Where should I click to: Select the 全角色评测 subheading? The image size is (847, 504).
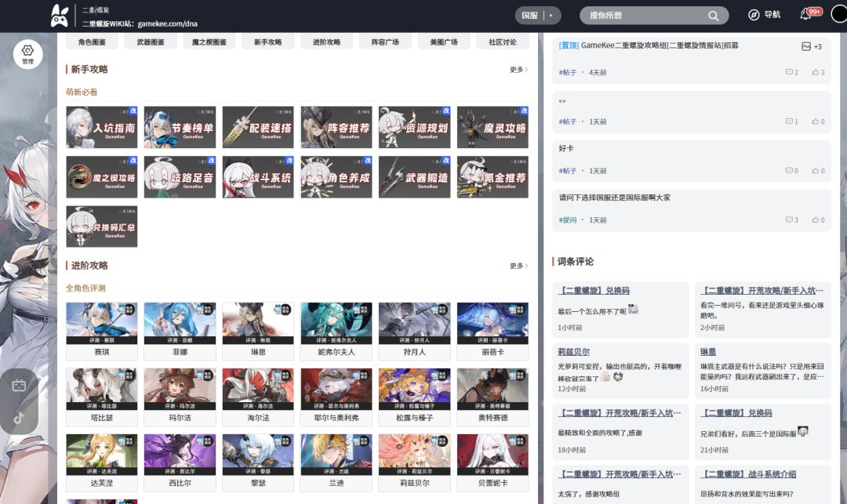tap(86, 288)
